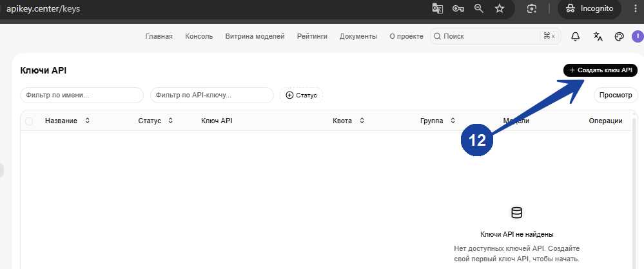
Task: Sort table by Квота column
Action: click(x=349, y=121)
